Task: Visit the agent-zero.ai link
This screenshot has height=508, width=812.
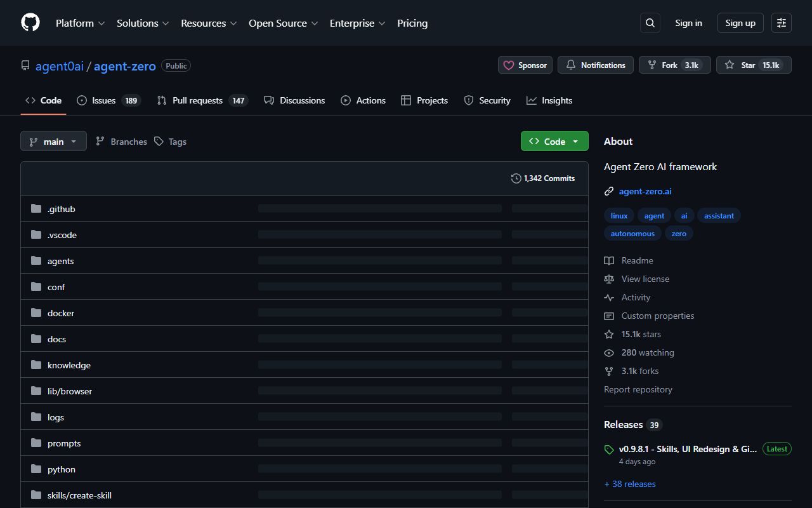Action: (x=645, y=191)
